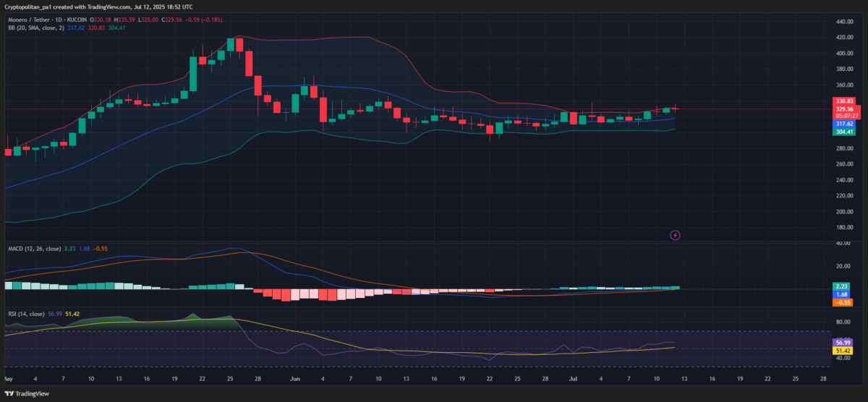Image resolution: width=868 pixels, height=402 pixels.
Task: Click the 56.99 value in the RSI legend
Action: pos(54,314)
